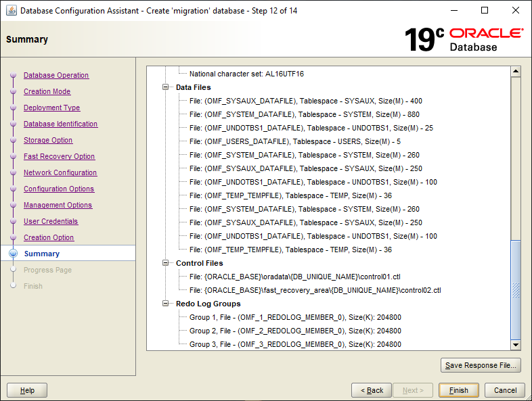Jump to Deployment Type step
This screenshot has width=532, height=401.
point(51,108)
